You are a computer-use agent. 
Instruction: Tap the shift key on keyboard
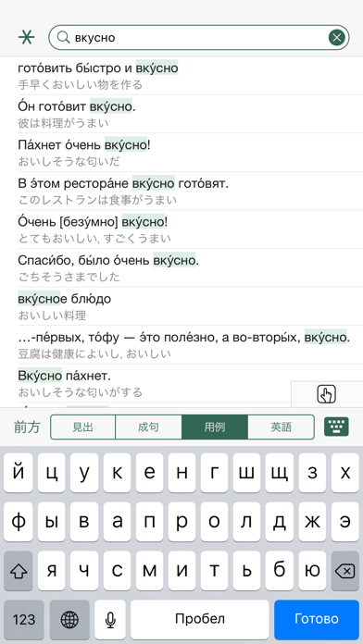coord(19,571)
